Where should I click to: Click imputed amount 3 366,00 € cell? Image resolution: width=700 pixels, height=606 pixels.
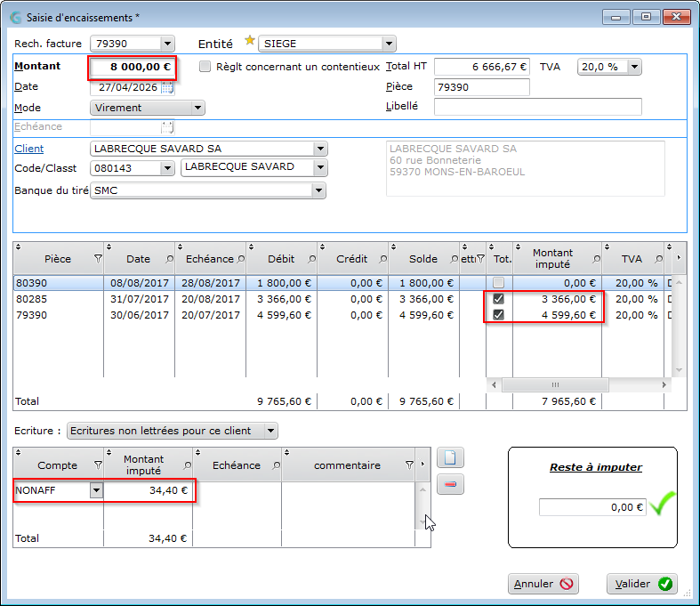(x=557, y=299)
